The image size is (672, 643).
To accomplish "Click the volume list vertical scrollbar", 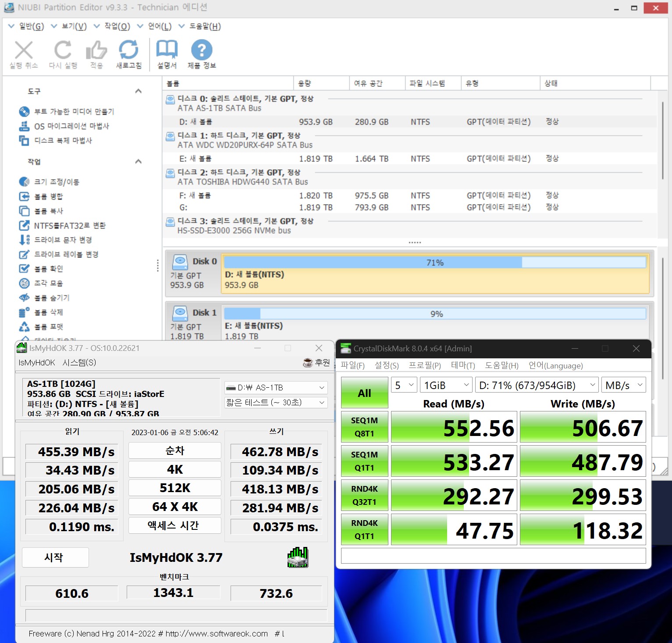I will 662,140.
